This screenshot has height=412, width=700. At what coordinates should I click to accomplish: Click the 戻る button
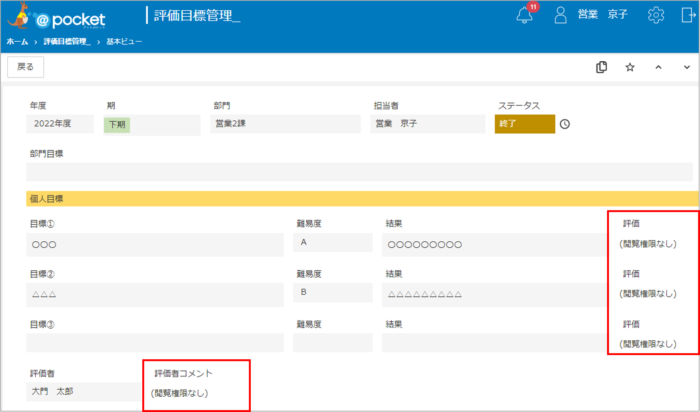[x=25, y=67]
